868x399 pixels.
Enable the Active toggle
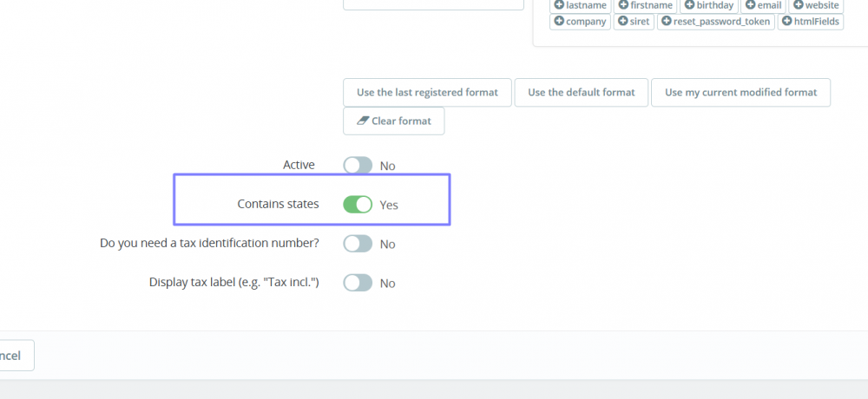(x=358, y=166)
